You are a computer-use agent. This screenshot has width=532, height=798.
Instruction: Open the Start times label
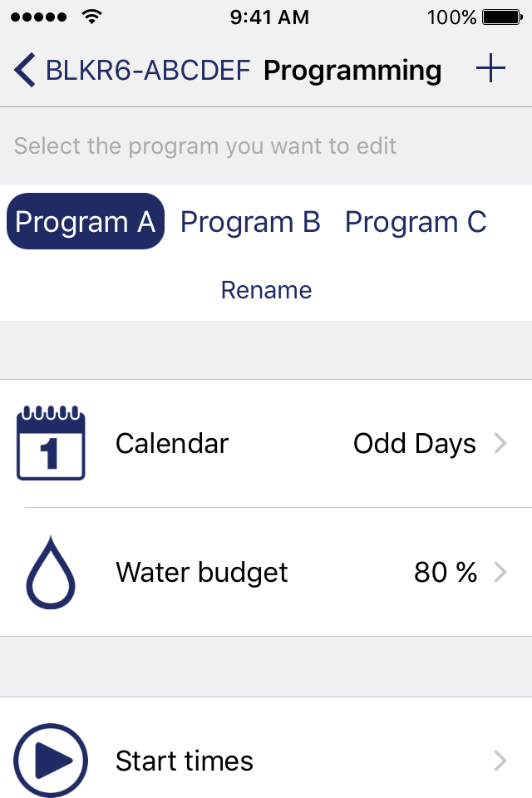[185, 761]
